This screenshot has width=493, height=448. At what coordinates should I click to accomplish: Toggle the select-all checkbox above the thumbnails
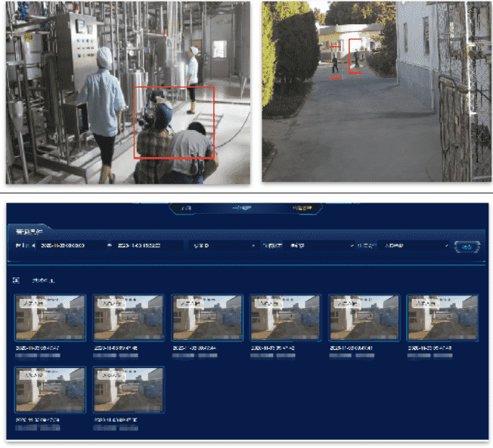click(x=17, y=280)
